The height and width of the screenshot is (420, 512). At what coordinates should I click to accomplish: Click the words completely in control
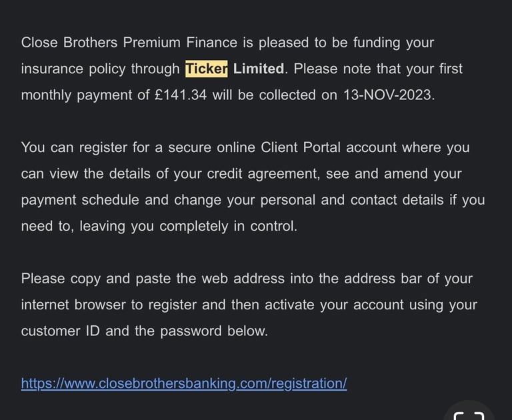[x=227, y=226]
